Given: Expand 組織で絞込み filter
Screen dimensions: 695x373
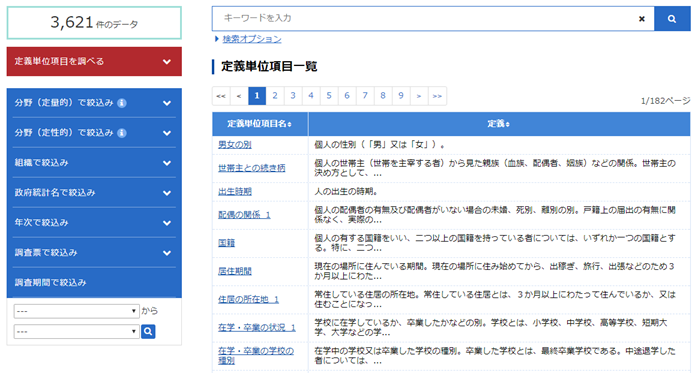Looking at the screenshot, I should pyautogui.click(x=94, y=163).
